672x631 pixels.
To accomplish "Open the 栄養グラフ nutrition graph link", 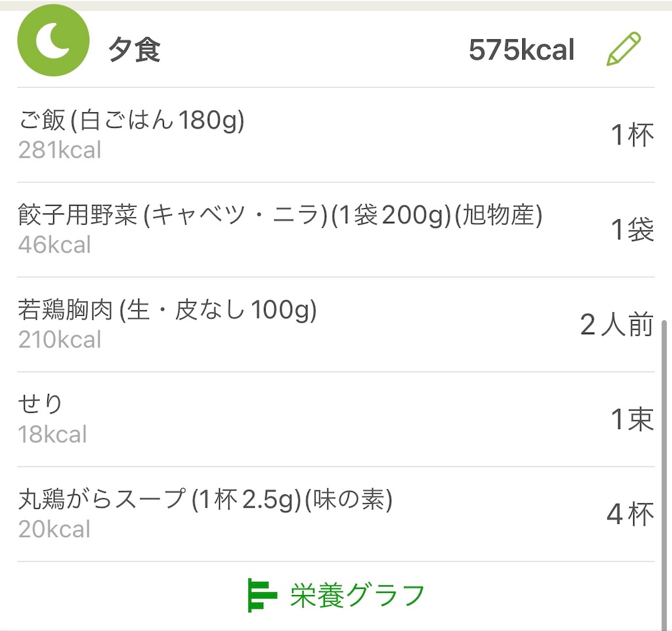I will (357, 595).
